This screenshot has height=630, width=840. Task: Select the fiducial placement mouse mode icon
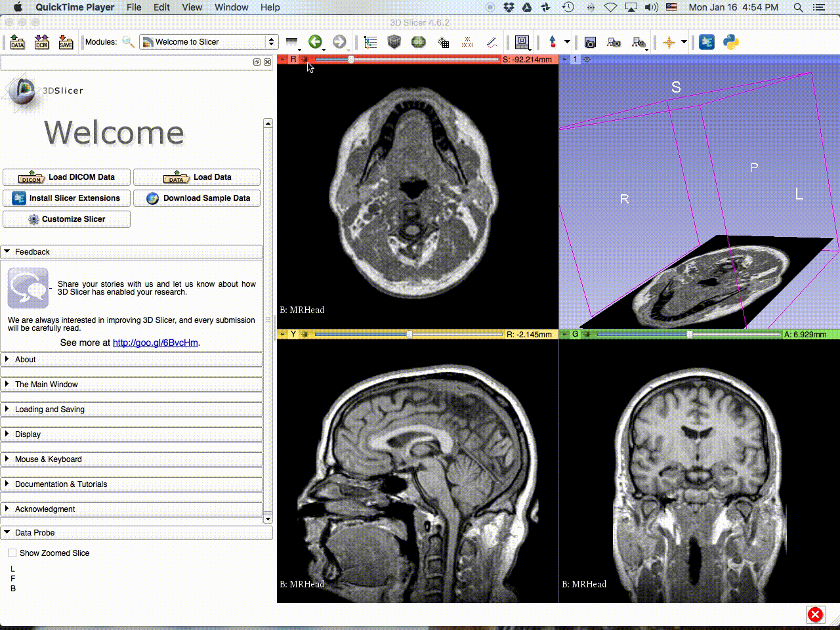coord(553,42)
